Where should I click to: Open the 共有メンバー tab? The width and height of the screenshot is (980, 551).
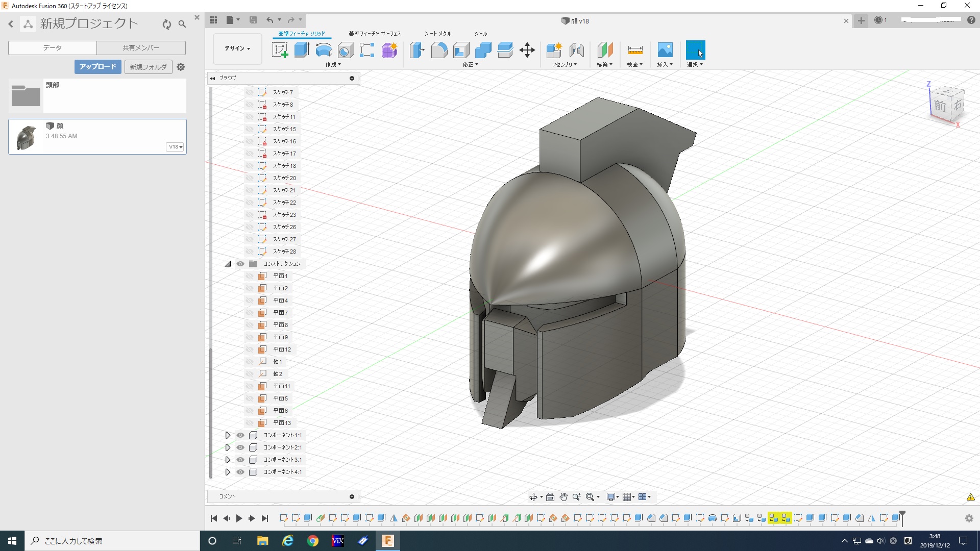tap(141, 48)
